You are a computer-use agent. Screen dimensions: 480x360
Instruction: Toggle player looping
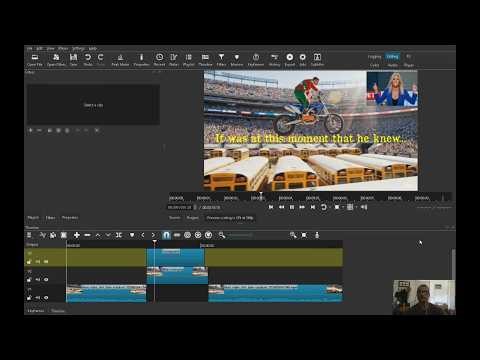click(x=323, y=207)
